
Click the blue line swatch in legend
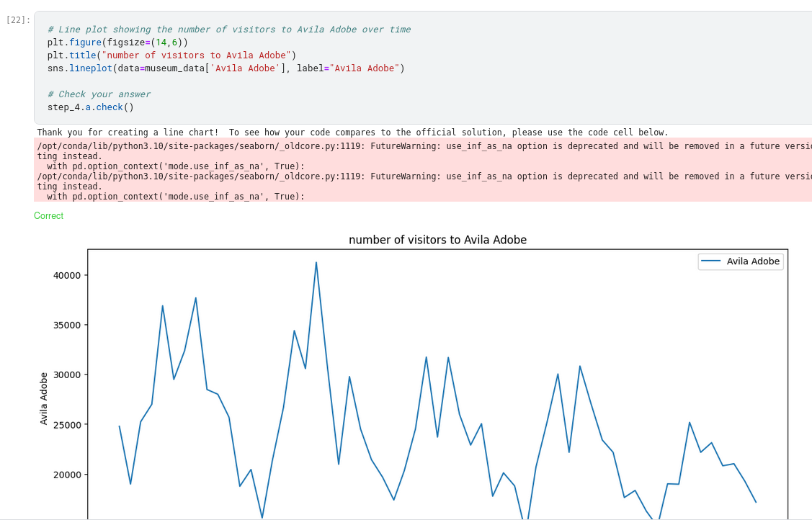tap(711, 261)
